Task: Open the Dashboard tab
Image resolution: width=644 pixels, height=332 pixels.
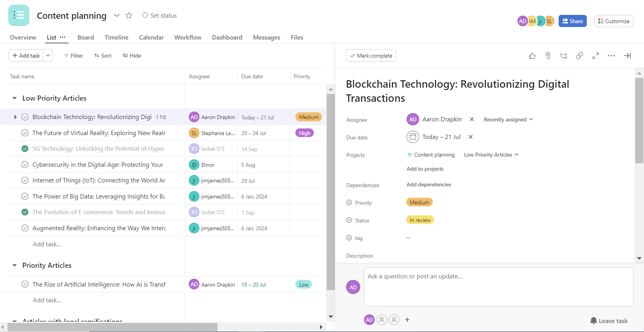Action: 227,38
